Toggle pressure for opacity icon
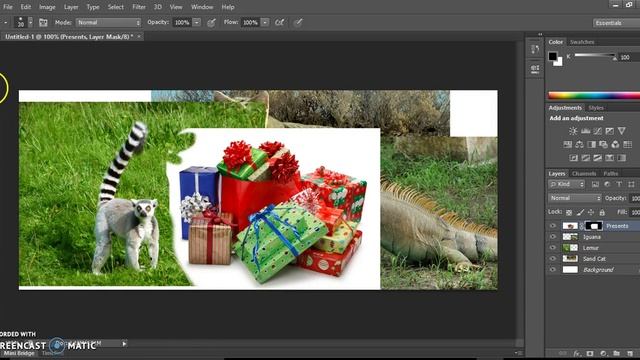Viewport: 640px width, 360px height. (x=211, y=23)
